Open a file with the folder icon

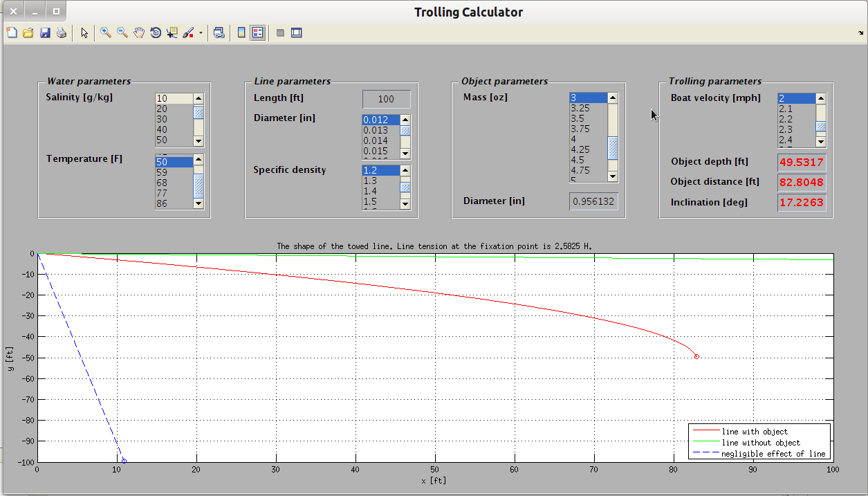click(x=28, y=33)
